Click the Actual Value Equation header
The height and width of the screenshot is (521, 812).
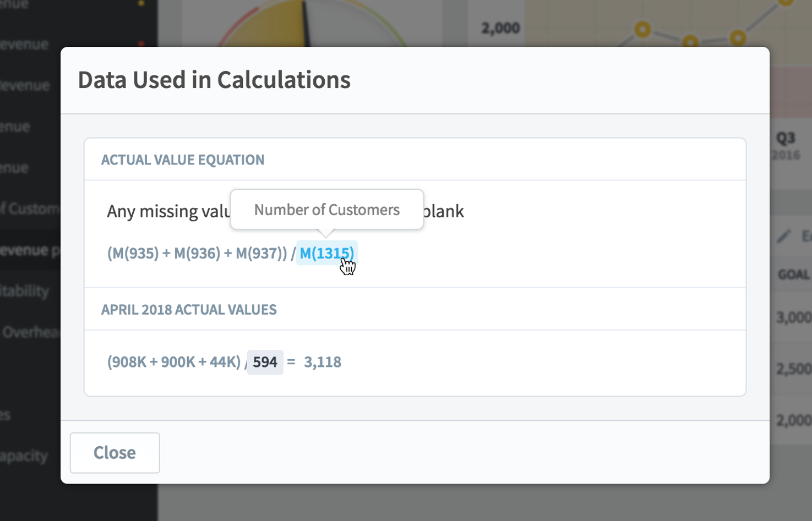(183, 160)
